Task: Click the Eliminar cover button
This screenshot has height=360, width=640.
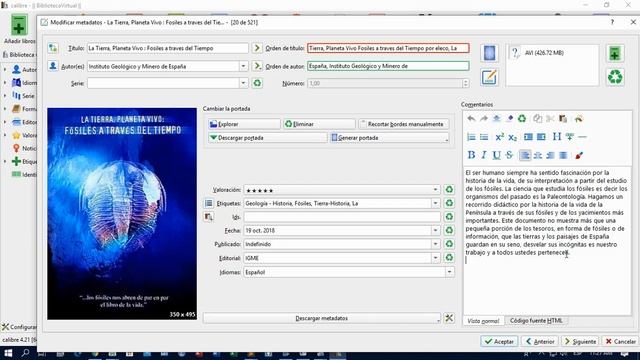Action: 319,124
